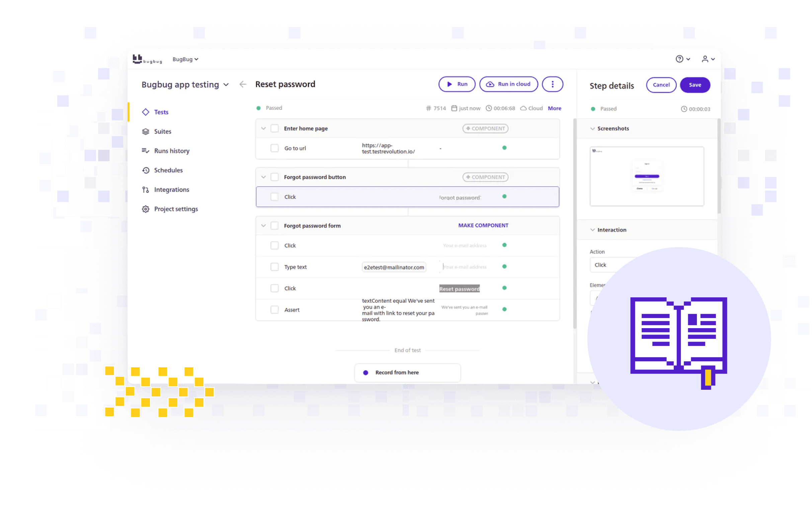Click the run number hash icon
The height and width of the screenshot is (517, 812).
(428, 108)
